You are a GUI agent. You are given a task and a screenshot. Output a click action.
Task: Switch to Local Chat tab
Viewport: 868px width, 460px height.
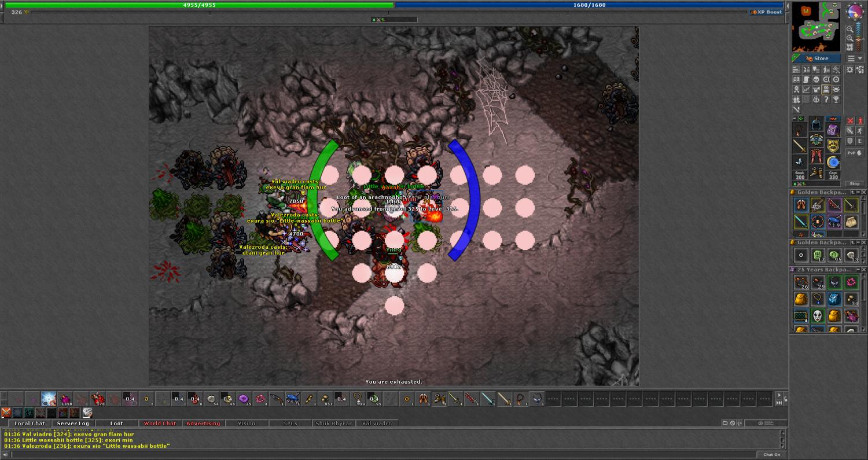(30, 424)
